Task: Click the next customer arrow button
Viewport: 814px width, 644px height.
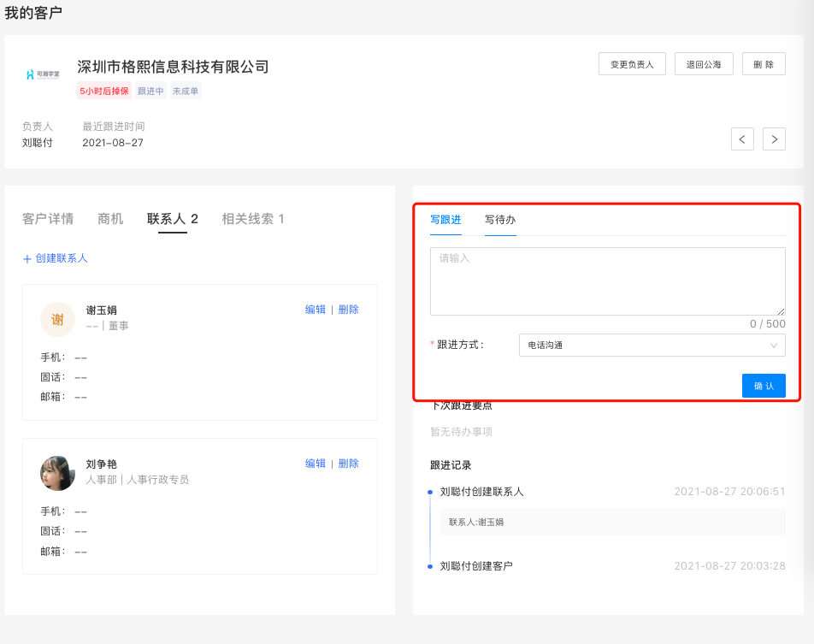Action: (x=774, y=139)
